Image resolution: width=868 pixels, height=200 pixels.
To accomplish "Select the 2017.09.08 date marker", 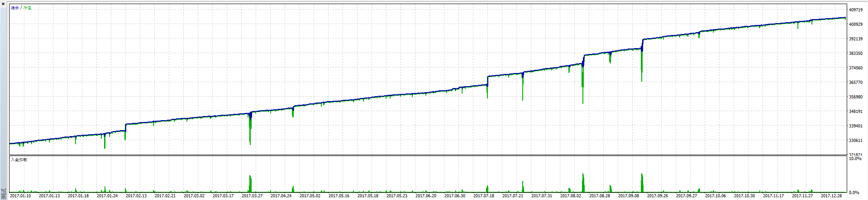I will pos(629,196).
